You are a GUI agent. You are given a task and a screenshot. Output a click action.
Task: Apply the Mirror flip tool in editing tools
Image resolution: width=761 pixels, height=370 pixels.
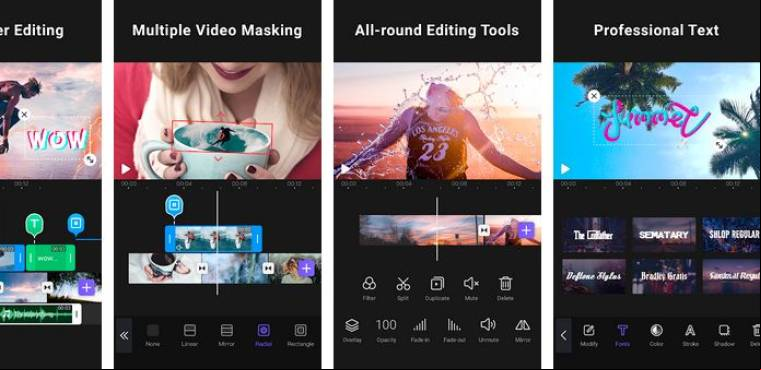tap(522, 325)
